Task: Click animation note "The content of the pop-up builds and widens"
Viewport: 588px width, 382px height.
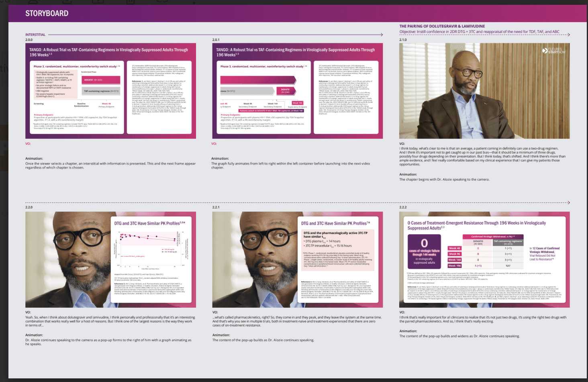Action: pos(459,336)
